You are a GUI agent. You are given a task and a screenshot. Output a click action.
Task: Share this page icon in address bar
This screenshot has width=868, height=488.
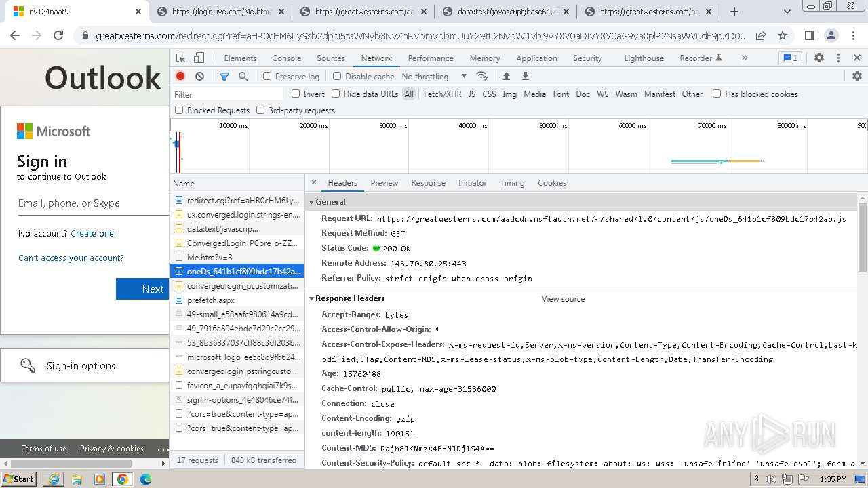pyautogui.click(x=762, y=36)
